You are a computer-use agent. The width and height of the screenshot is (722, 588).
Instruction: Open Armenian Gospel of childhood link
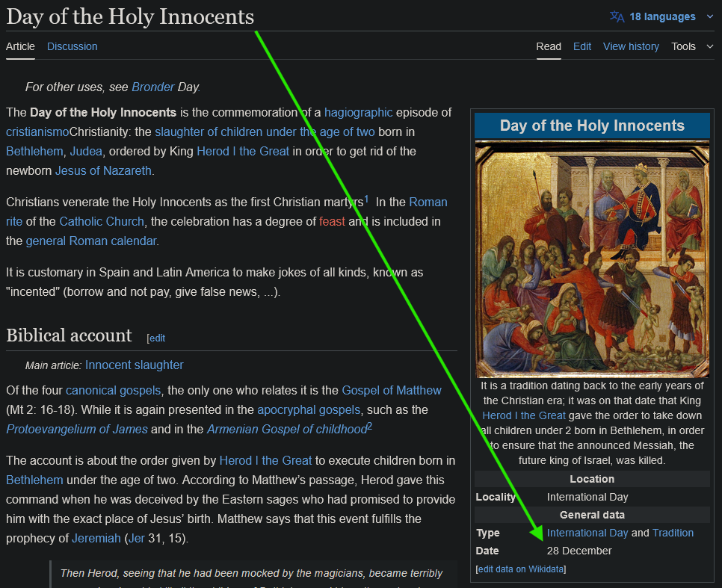(287, 429)
